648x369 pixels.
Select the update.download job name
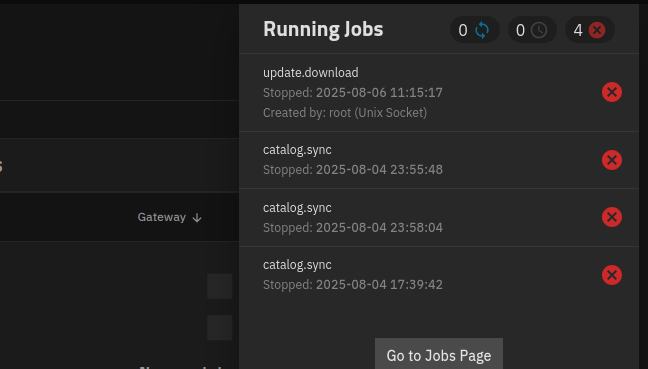(x=311, y=73)
